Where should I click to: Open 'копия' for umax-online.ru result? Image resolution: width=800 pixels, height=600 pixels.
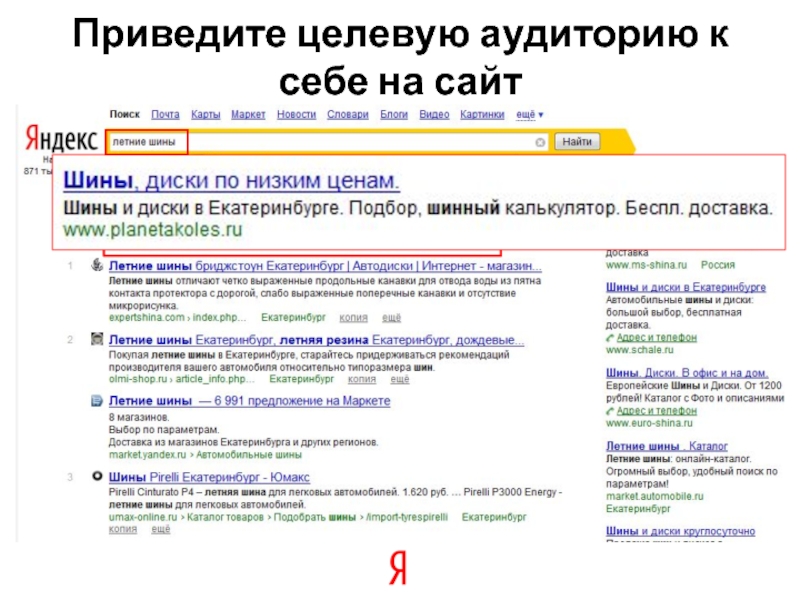pyautogui.click(x=123, y=529)
